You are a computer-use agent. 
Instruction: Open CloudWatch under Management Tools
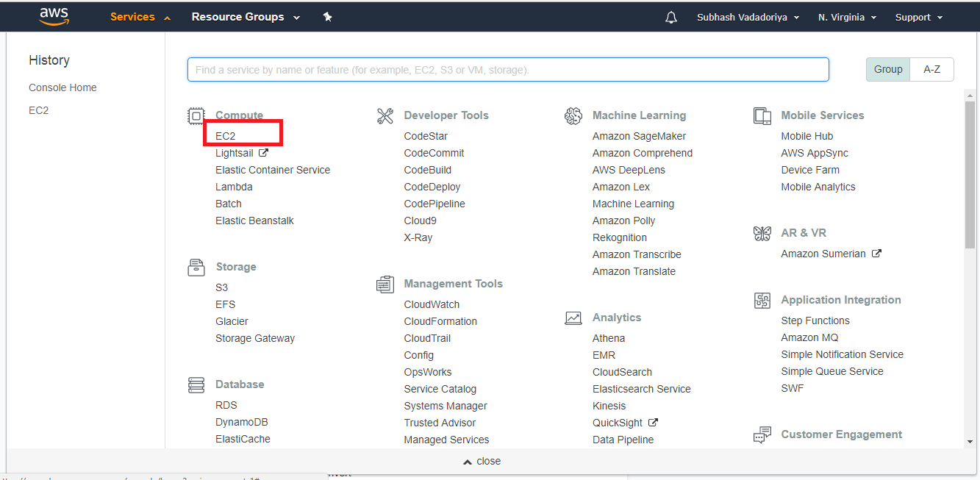(x=432, y=304)
